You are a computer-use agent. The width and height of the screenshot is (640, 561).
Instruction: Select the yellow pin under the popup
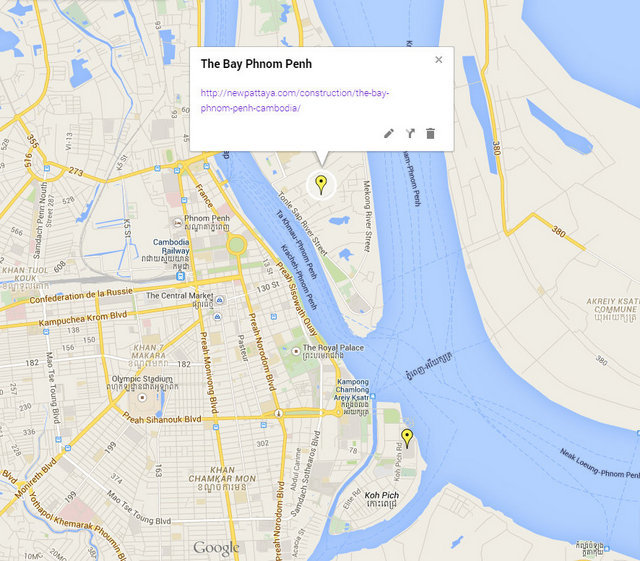[321, 185]
